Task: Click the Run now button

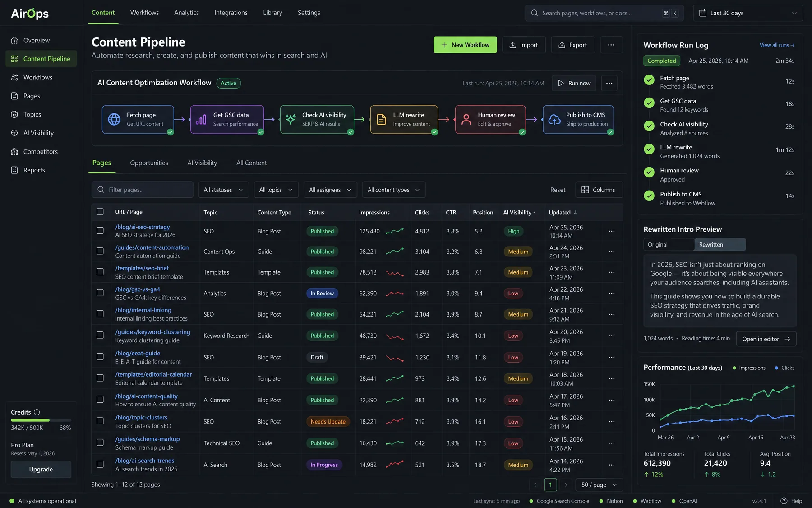Action: 574,83
